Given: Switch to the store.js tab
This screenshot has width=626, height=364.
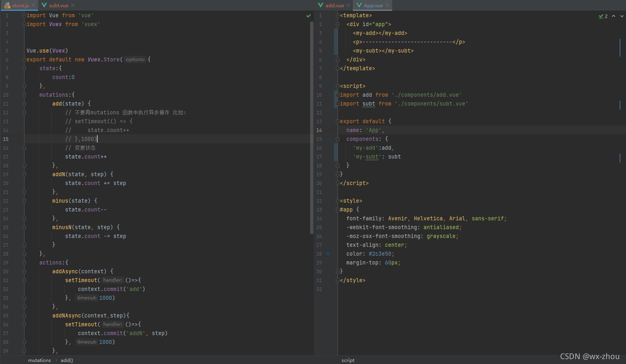Looking at the screenshot, I should (x=20, y=5).
